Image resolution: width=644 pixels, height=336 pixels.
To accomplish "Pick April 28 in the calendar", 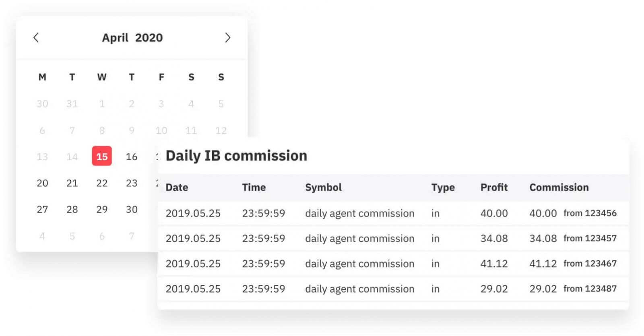I will click(x=72, y=210).
